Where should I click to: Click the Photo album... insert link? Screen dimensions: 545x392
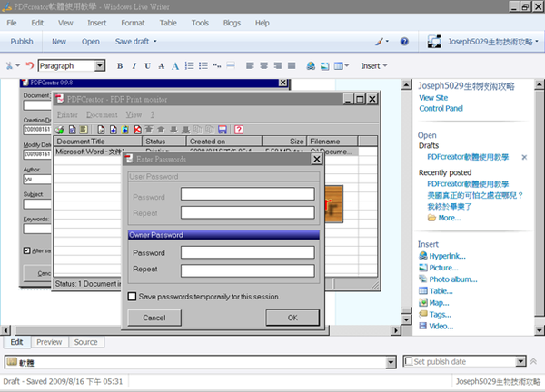(x=453, y=279)
